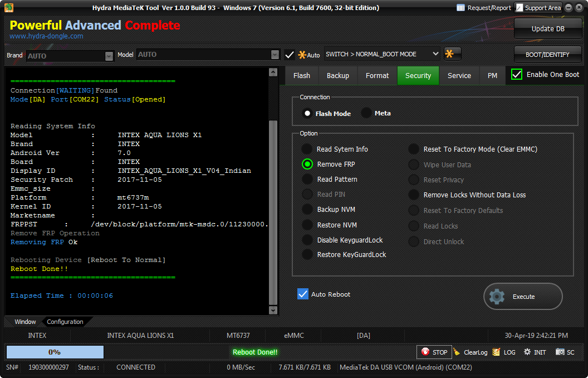Select Read Sytem Info option
The width and height of the screenshot is (588, 378).
(x=307, y=149)
